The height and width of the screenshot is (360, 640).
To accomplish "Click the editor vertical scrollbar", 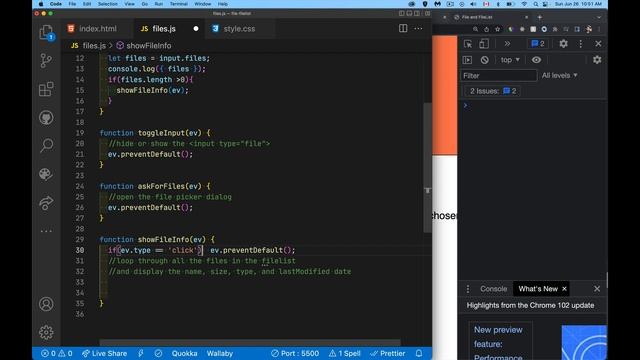I will click(x=427, y=167).
